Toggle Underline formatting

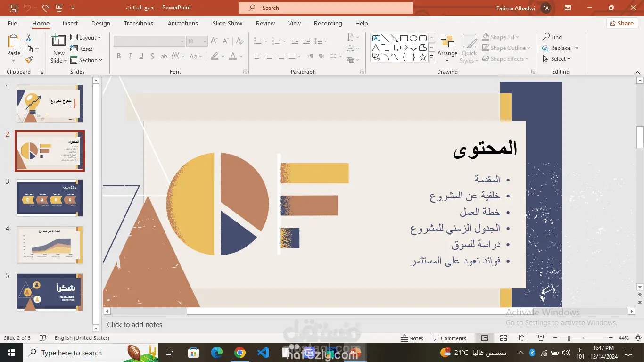141,56
